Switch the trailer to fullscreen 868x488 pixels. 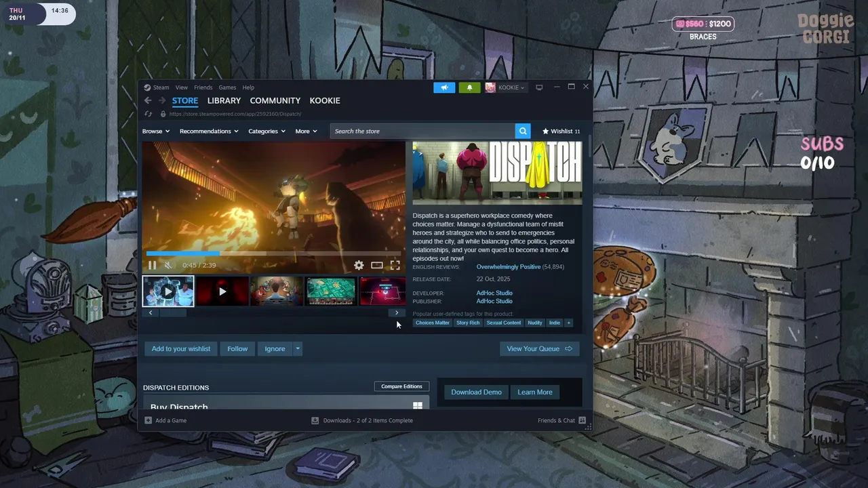395,265
